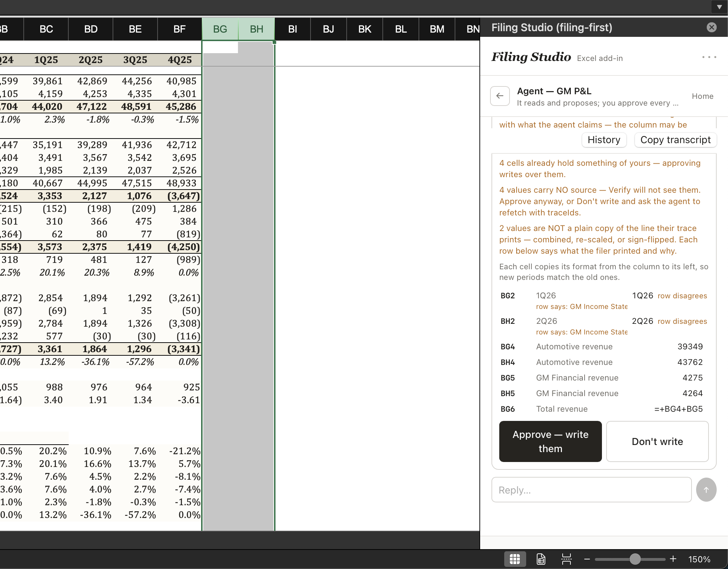Screen dimensions: 728x569
Task: Select column BG header
Action: [x=220, y=29]
